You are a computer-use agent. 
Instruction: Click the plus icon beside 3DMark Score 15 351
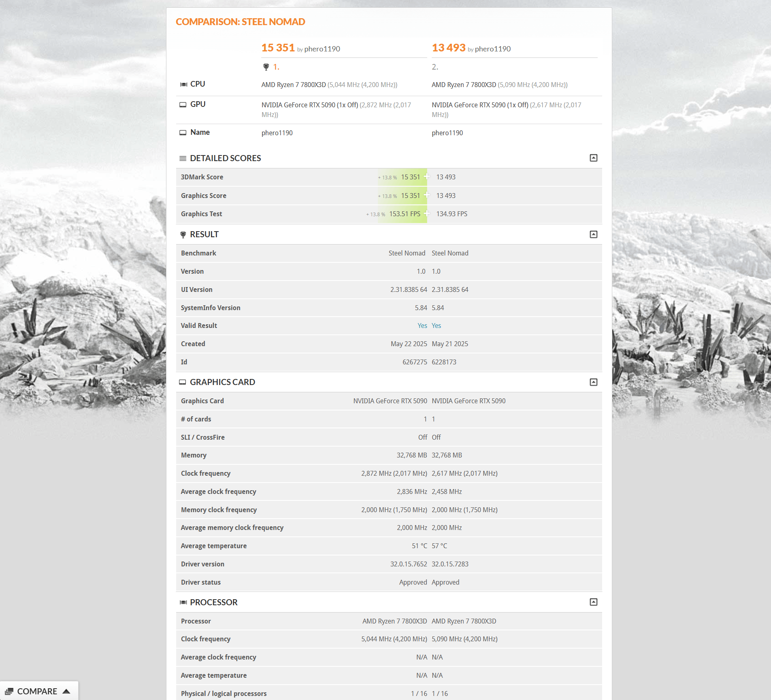pos(426,177)
